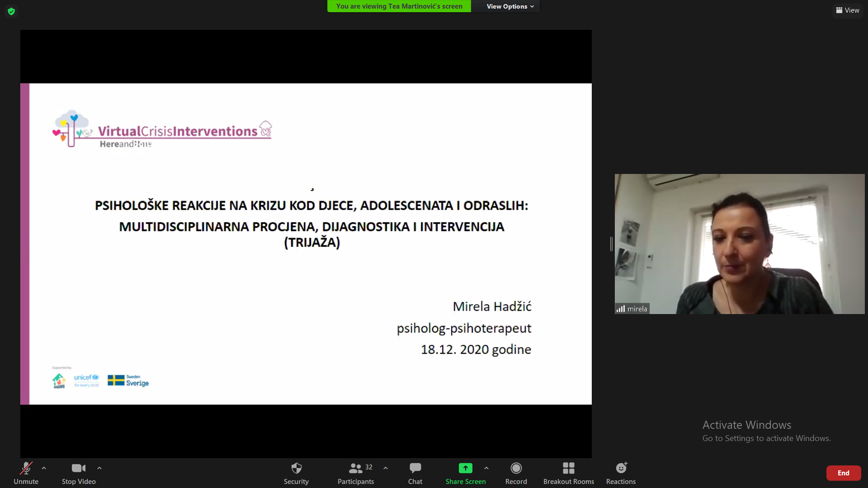This screenshot has width=868, height=488.
Task: Click the green encryption shield icon
Action: 11,11
